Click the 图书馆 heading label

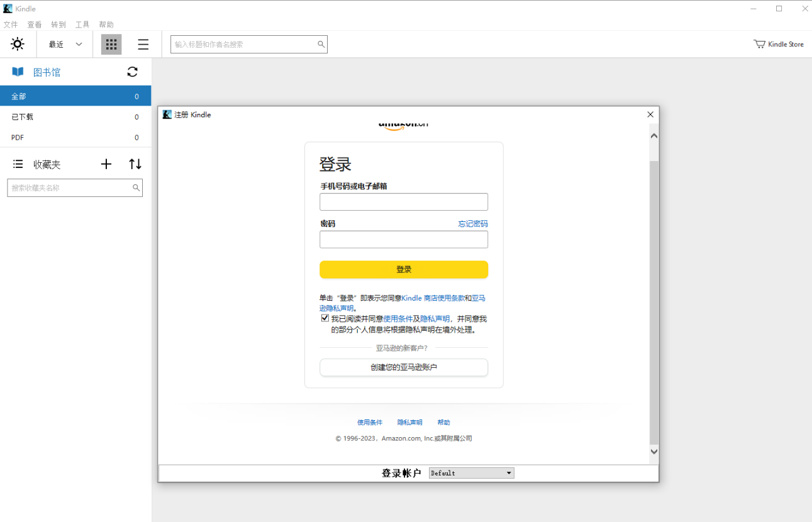(x=47, y=72)
